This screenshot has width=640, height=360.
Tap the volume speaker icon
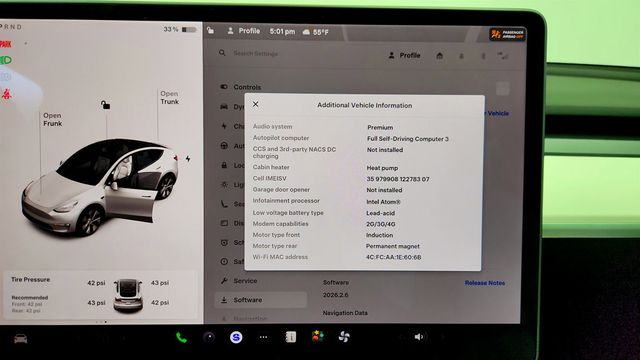[419, 337]
